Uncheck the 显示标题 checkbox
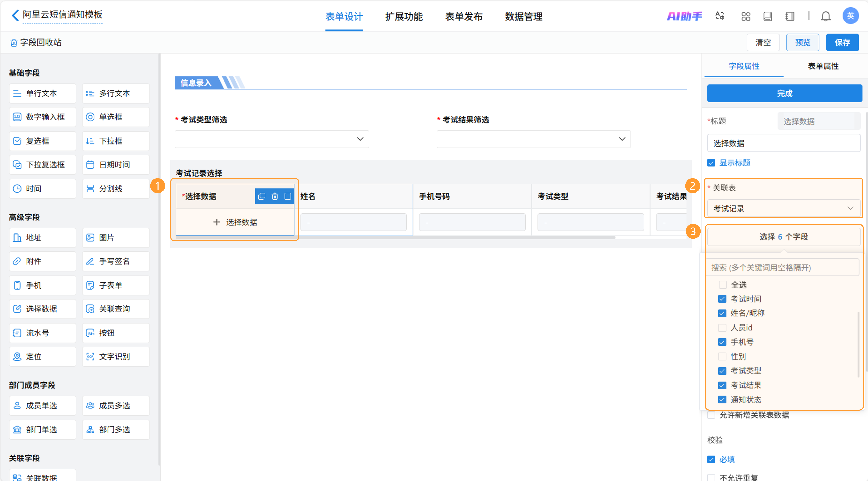868x481 pixels. [x=711, y=163]
